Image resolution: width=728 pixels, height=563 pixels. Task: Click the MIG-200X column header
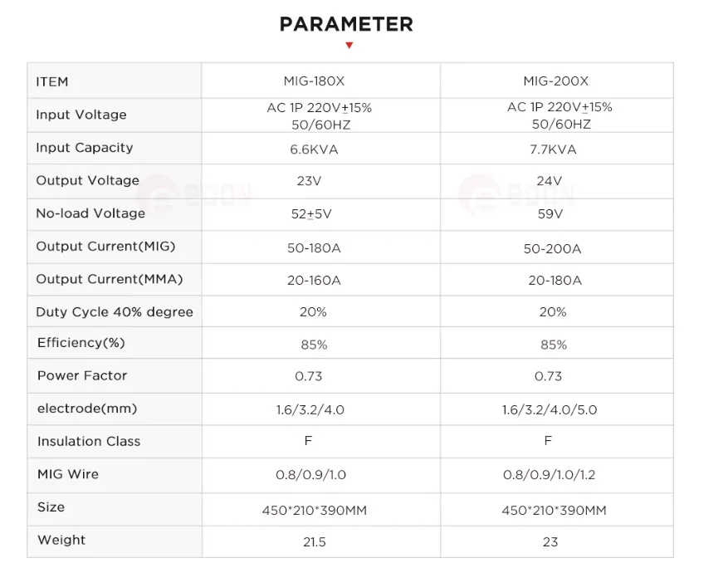coord(555,81)
